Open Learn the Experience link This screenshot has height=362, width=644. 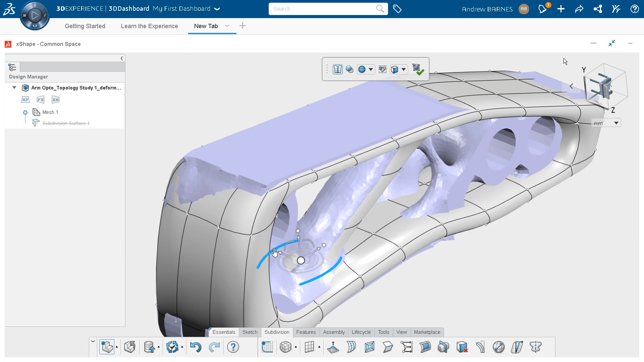point(150,25)
